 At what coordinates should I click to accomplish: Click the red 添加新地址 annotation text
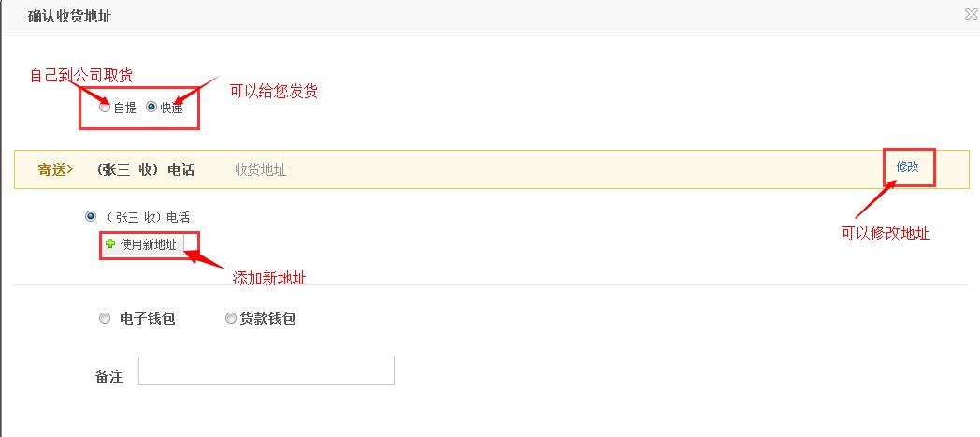269,278
